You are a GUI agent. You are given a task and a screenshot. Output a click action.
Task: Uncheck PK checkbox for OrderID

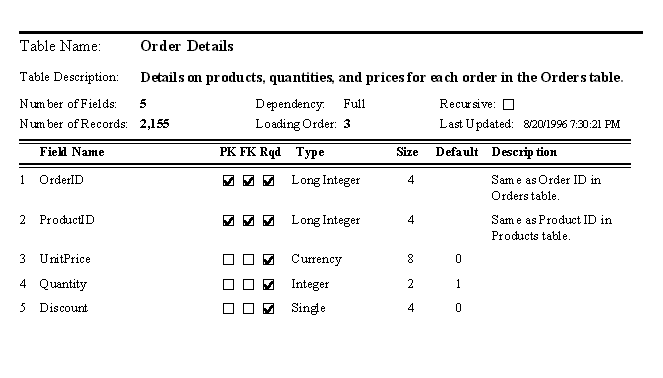(x=228, y=181)
